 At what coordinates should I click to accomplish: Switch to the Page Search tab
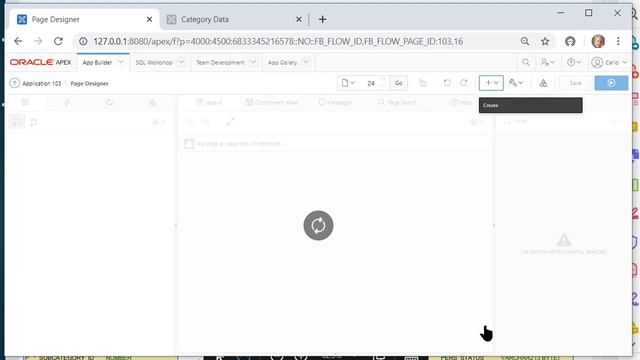click(397, 102)
